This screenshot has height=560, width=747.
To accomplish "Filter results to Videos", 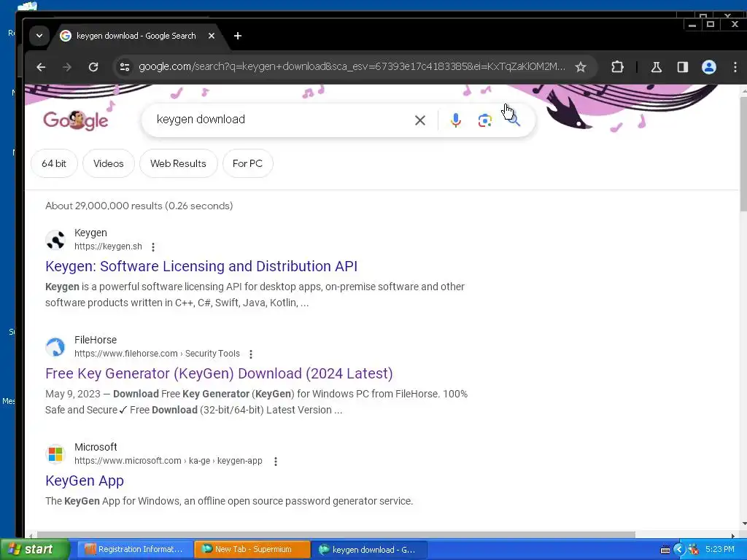I will tap(109, 163).
